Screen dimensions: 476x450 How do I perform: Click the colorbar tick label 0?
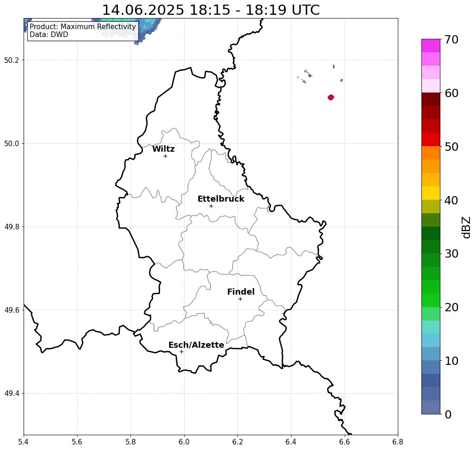click(x=448, y=414)
